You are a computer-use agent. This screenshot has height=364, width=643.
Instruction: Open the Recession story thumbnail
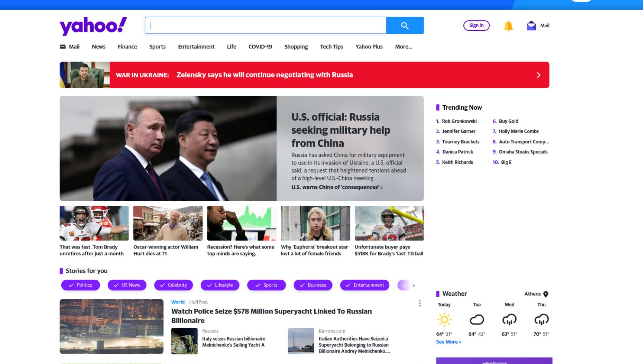242,223
